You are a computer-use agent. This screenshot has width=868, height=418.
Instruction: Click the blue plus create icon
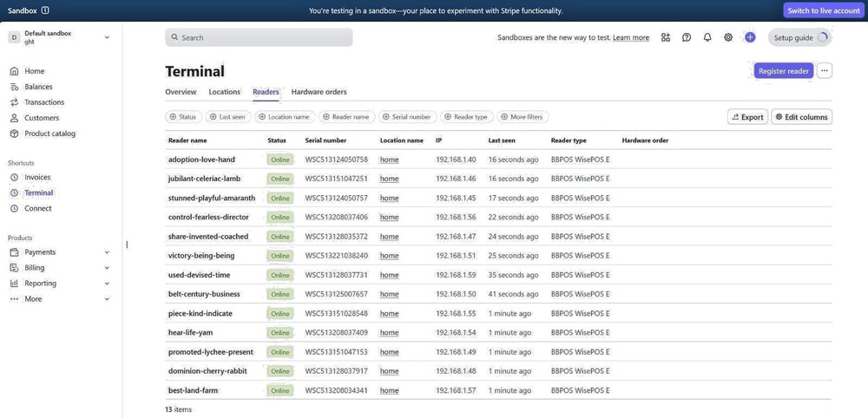750,37
